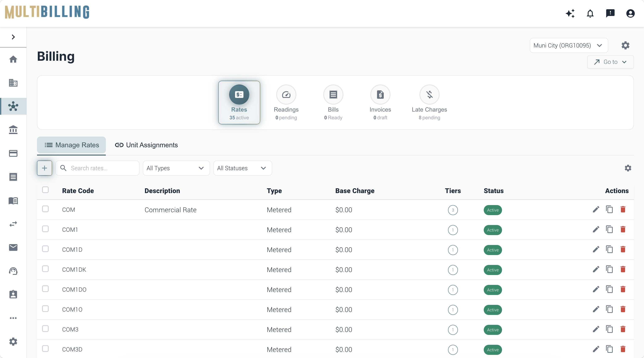Click the COM1DK rate code cell
The image size is (644, 358).
(x=74, y=270)
